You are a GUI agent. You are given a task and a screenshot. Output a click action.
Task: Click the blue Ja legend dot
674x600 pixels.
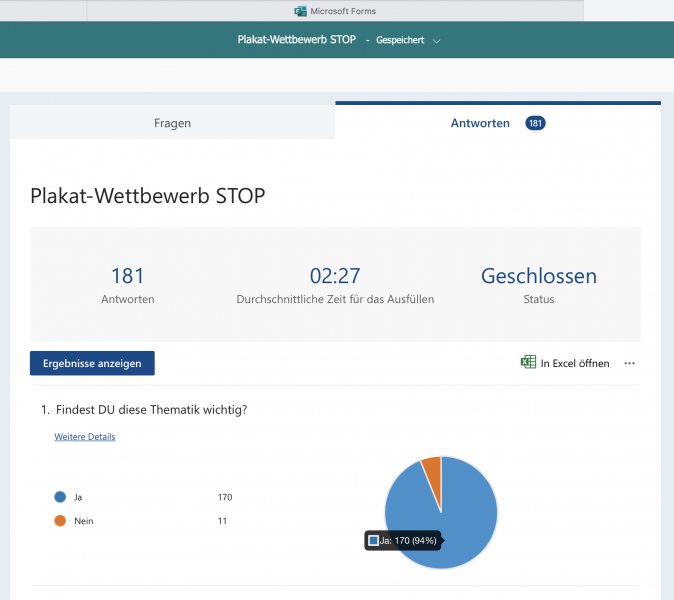(60, 497)
